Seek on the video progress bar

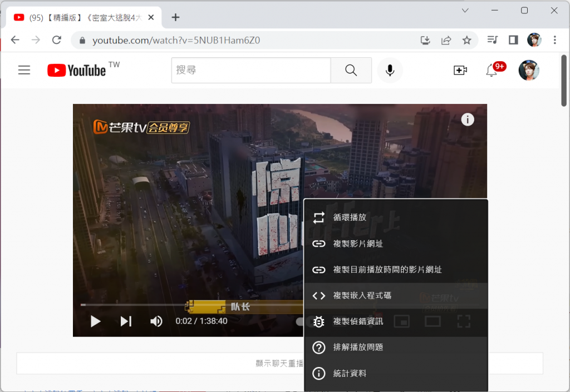tap(191, 305)
